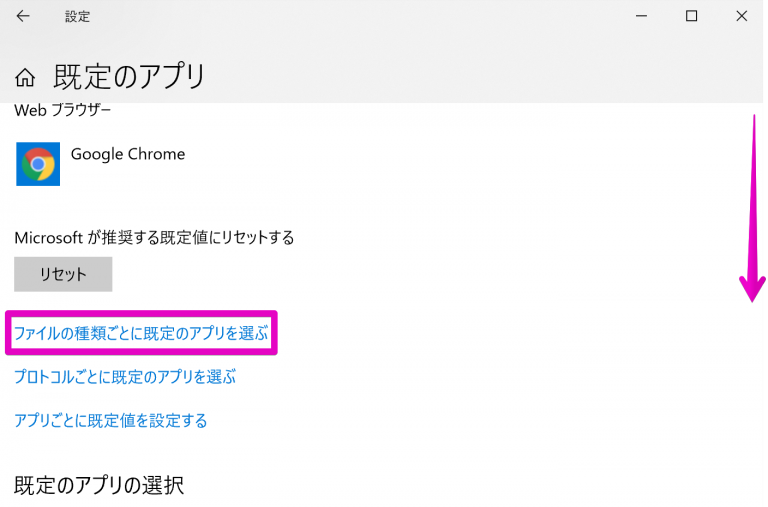Image resolution: width=768 pixels, height=507 pixels.
Task: Minimize the 設定 window
Action: 641,16
